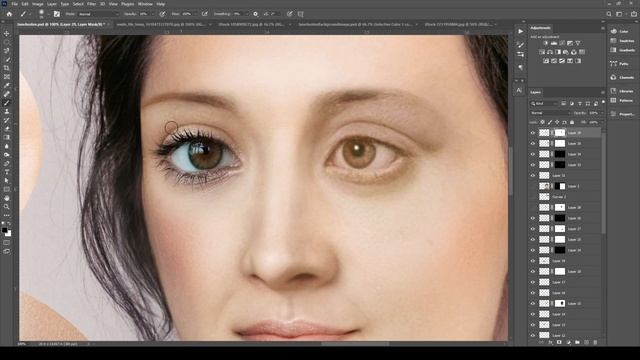Open the Swatches panel
This screenshot has height=360, width=640.
click(x=622, y=41)
